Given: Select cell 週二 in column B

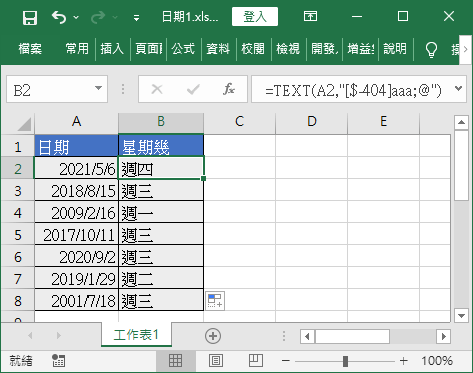Looking at the screenshot, I should coord(161,279).
